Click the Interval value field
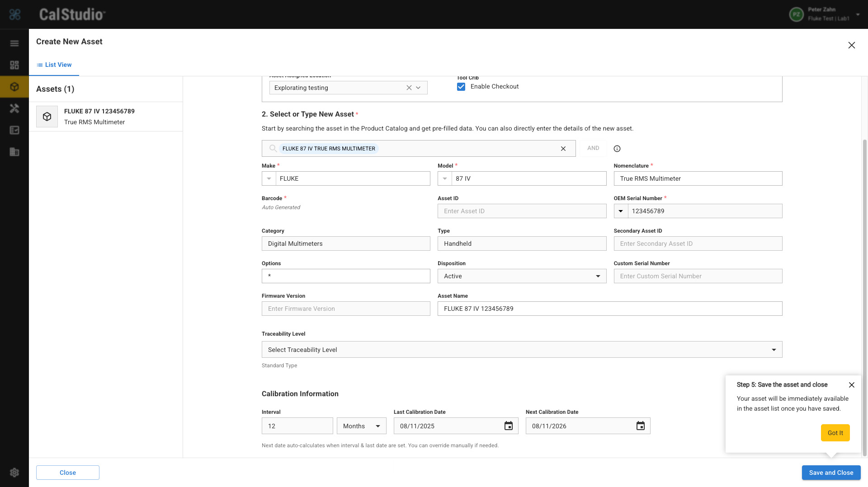The height and width of the screenshot is (487, 868). [x=297, y=426]
